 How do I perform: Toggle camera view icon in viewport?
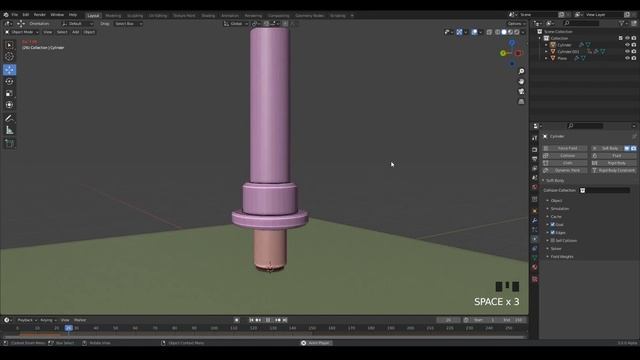click(x=521, y=91)
